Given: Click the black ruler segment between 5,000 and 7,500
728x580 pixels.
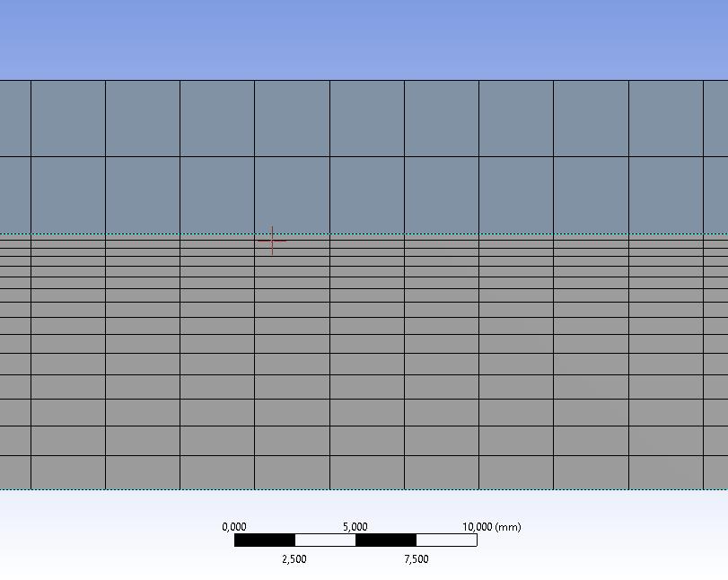Looking at the screenshot, I should point(386,540).
